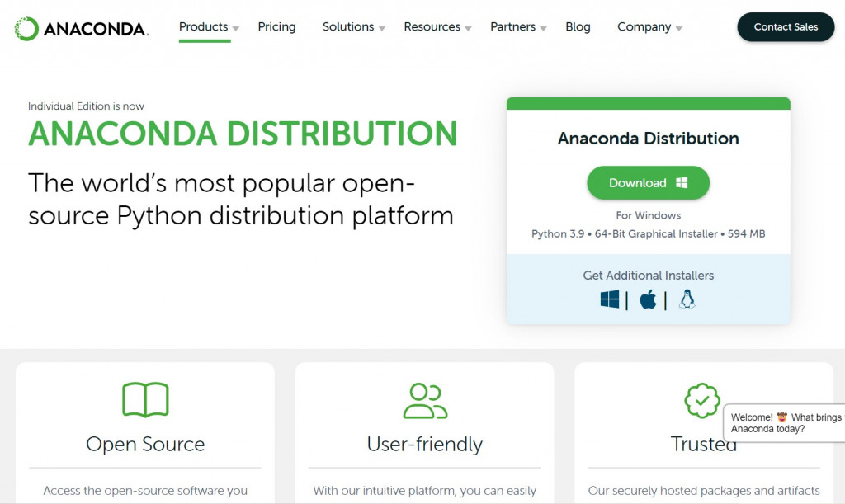Image resolution: width=845 pixels, height=504 pixels.
Task: Click the "For Windows" label
Action: coord(649,215)
